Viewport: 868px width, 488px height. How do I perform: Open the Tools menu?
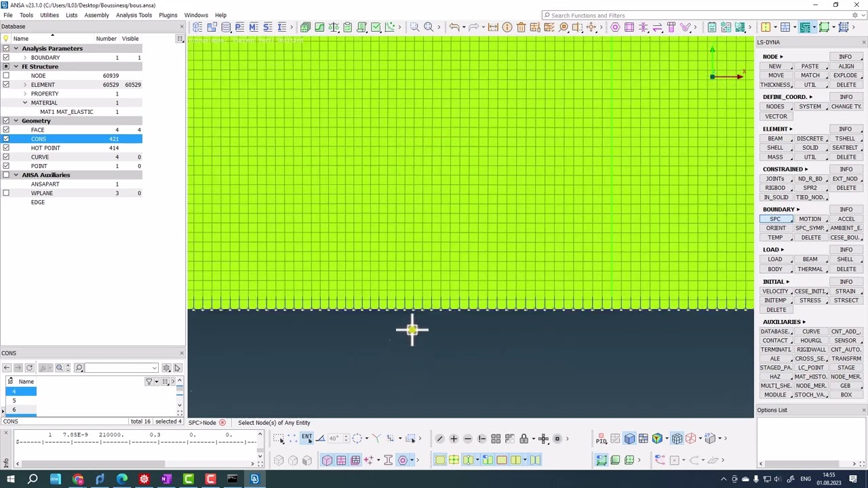[x=26, y=15]
